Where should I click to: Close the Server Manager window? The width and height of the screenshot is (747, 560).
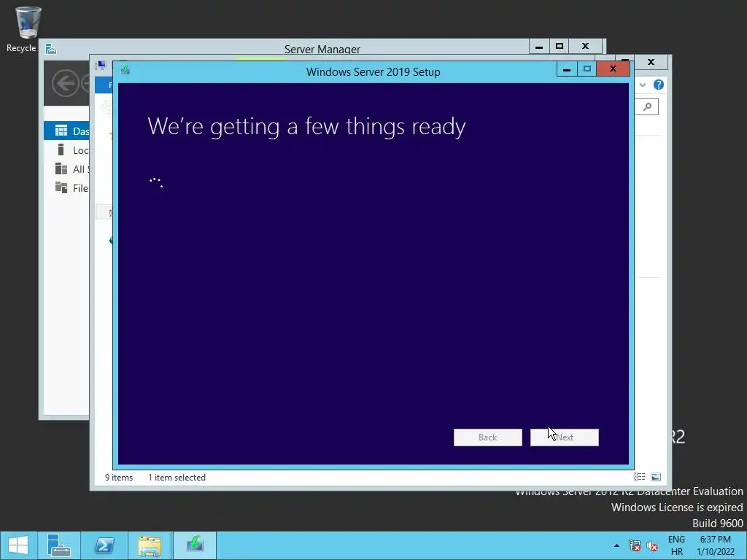point(586,46)
